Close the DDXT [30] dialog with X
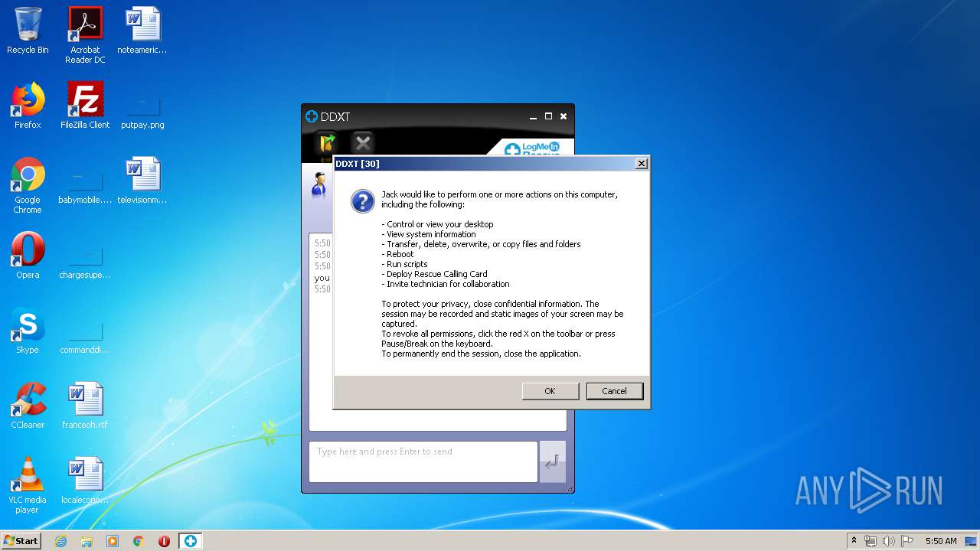 [x=642, y=163]
